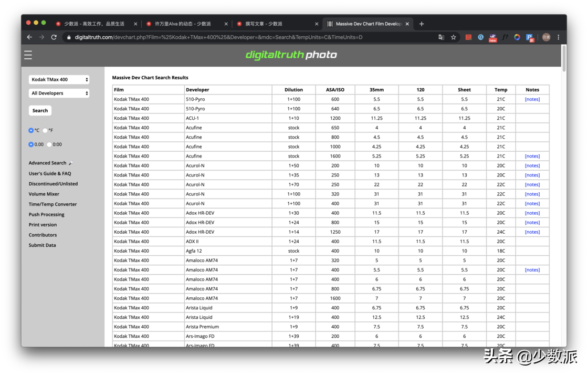Select 0:00 minutes:seconds time format

pyautogui.click(x=49, y=144)
